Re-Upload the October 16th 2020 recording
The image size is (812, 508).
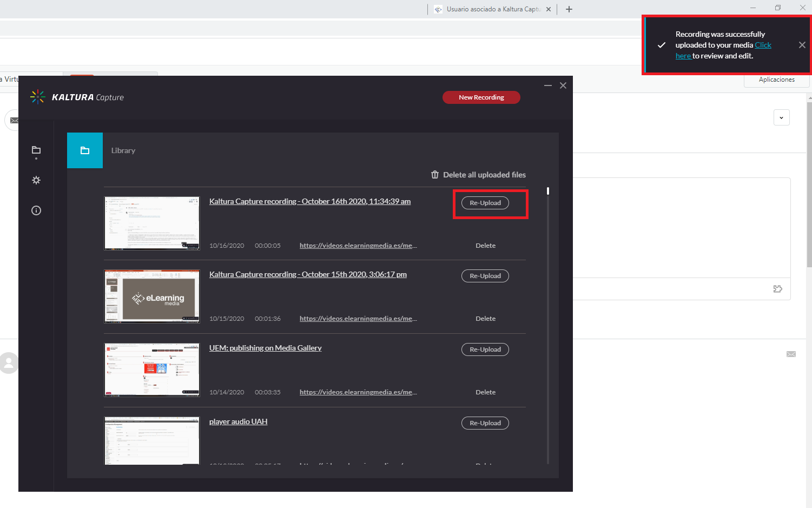[x=485, y=203]
